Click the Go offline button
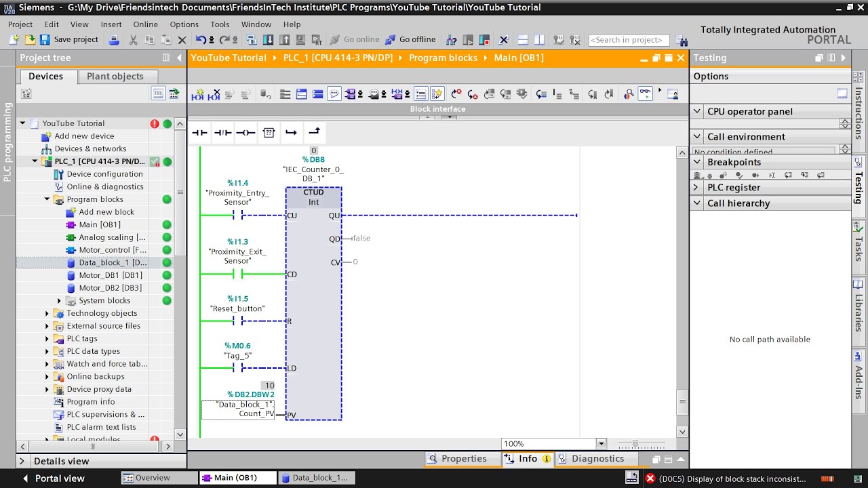868x488 pixels. pos(410,40)
